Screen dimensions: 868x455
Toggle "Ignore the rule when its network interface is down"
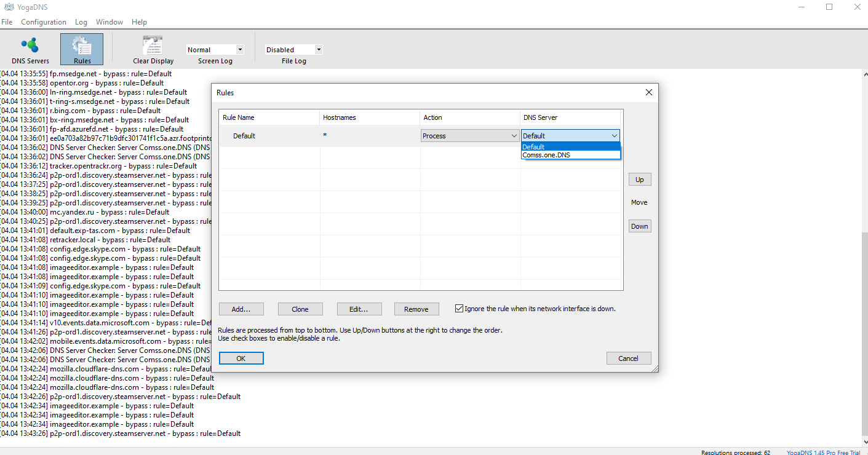459,309
